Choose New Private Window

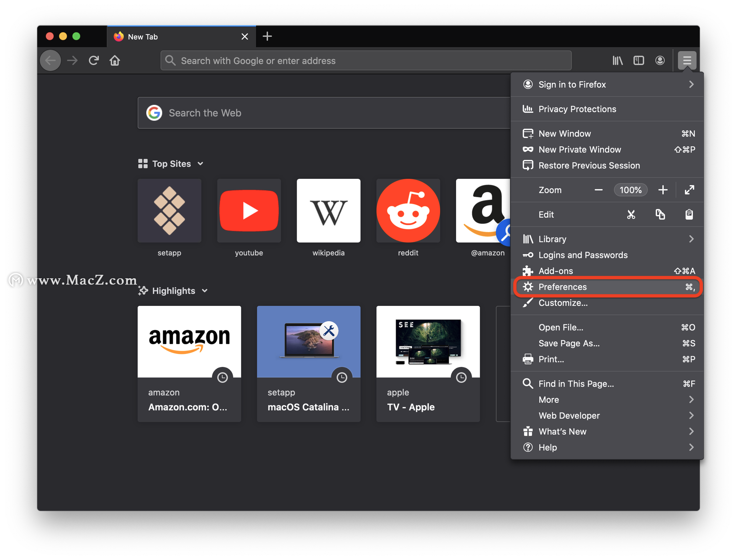[607, 149]
